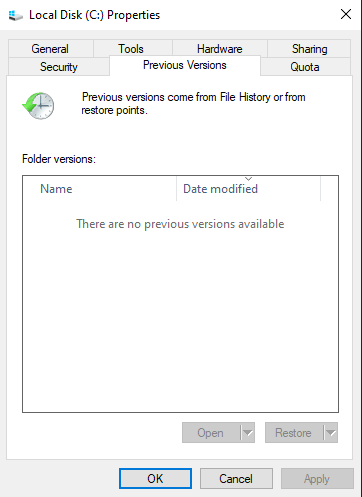Click the Local Disk drive icon in title bar
Image resolution: width=362 pixels, height=497 pixels.
[15, 15]
